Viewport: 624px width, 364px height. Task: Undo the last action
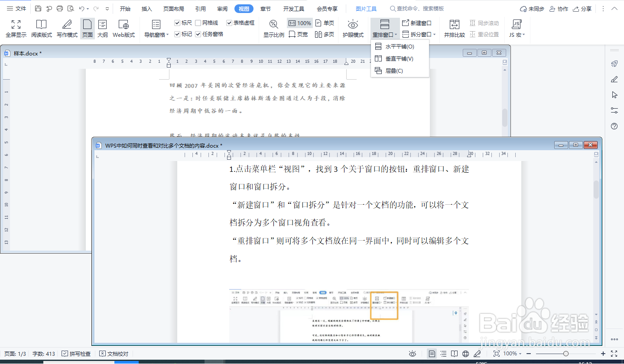(81, 9)
